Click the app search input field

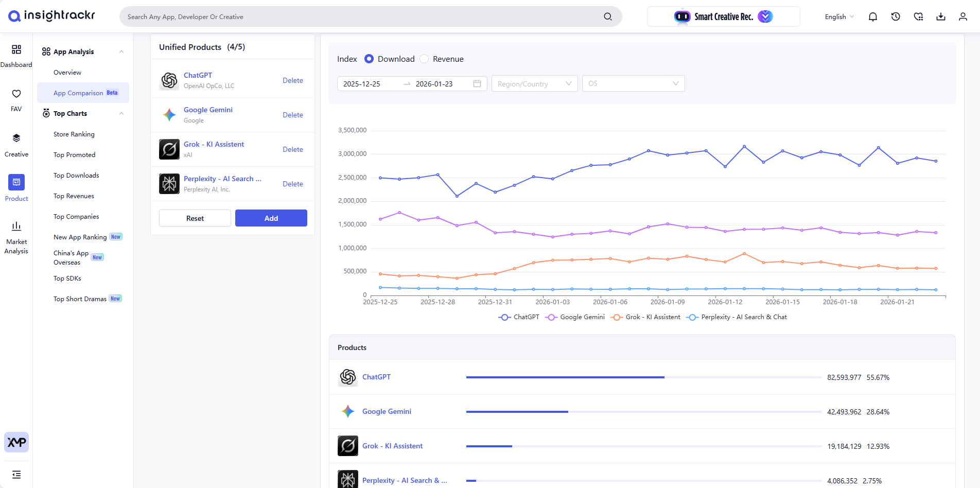tap(360, 16)
